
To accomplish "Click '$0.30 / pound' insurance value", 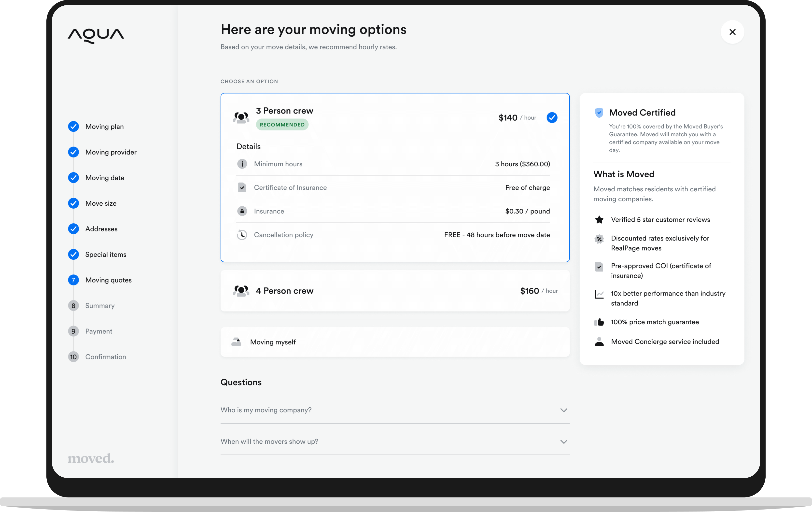I will tap(527, 211).
